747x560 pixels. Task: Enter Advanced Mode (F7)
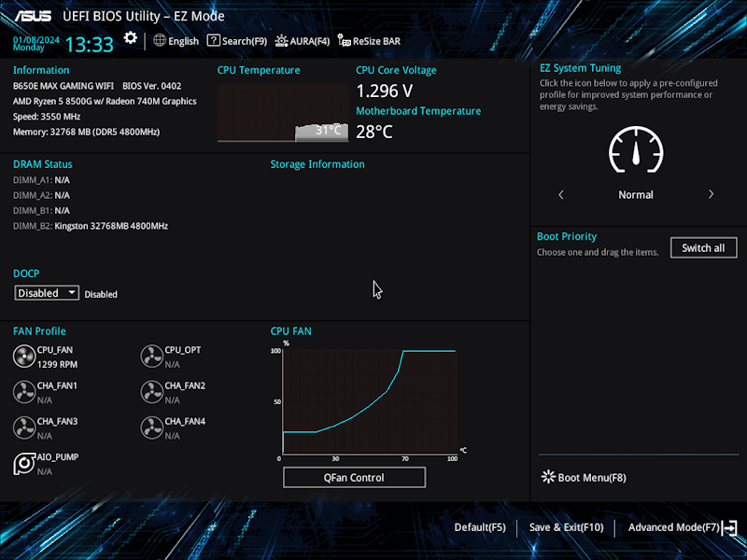click(682, 527)
